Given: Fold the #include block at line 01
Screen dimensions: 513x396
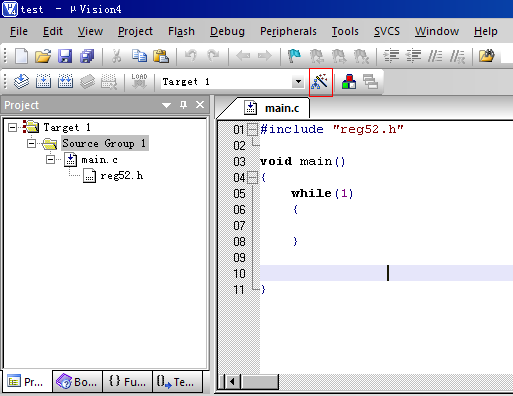Looking at the screenshot, I should pyautogui.click(x=252, y=129).
